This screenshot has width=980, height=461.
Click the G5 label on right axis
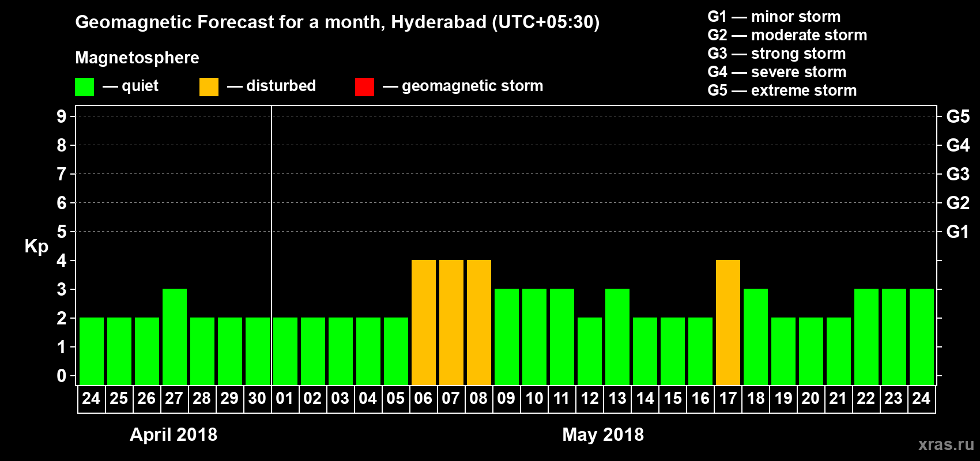pos(958,116)
